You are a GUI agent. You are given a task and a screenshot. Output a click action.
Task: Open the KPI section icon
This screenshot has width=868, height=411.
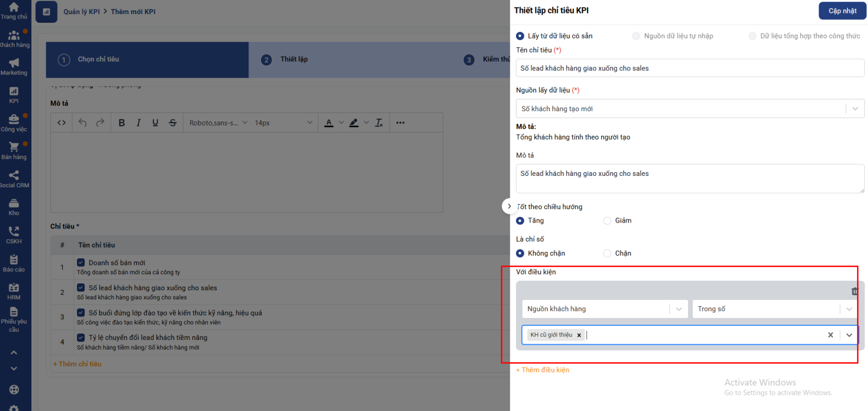[x=14, y=95]
